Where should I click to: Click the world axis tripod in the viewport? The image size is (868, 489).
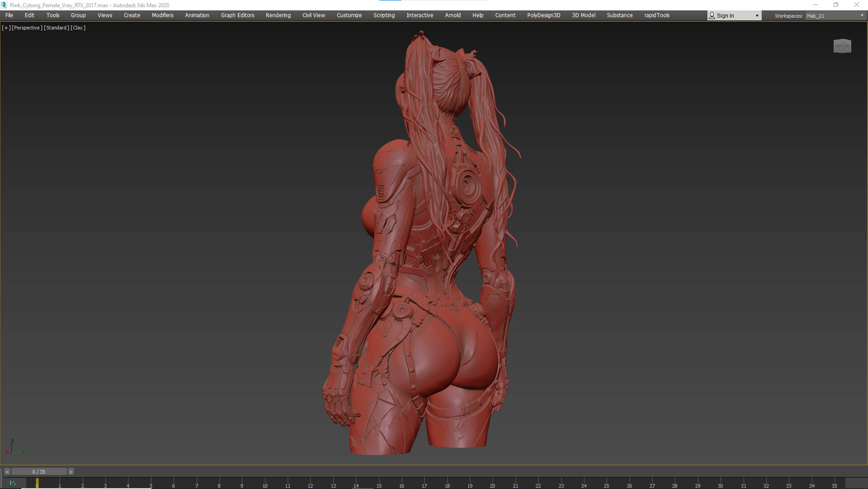(14, 447)
